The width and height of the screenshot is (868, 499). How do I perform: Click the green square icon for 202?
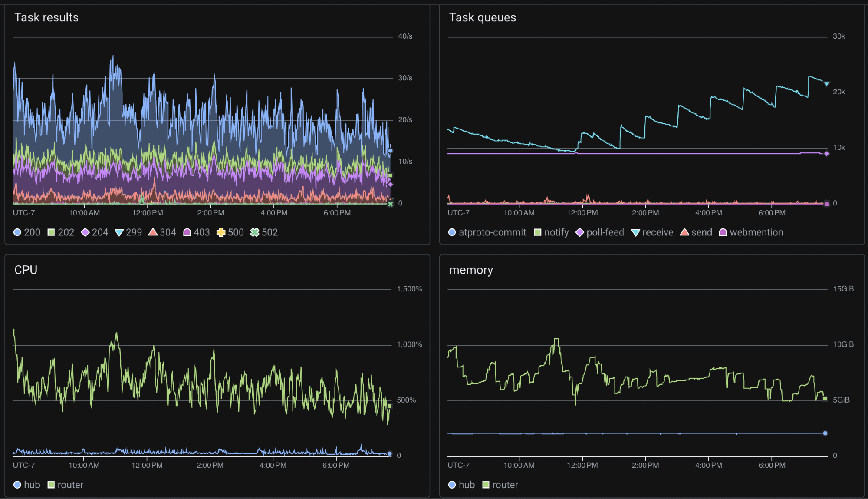click(x=51, y=232)
